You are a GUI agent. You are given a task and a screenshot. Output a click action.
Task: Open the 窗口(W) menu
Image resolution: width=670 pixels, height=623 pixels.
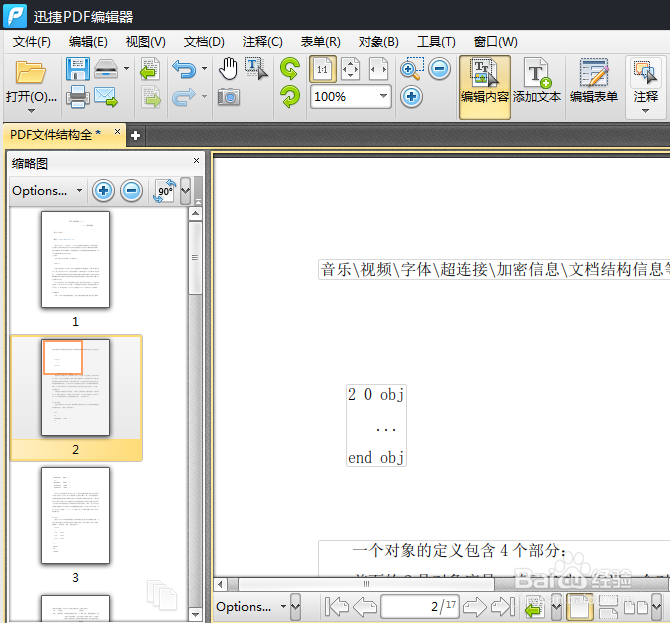point(496,42)
